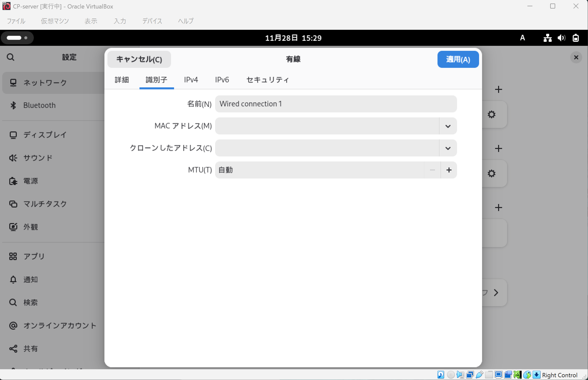Open the 電源 power settings

pyautogui.click(x=31, y=181)
